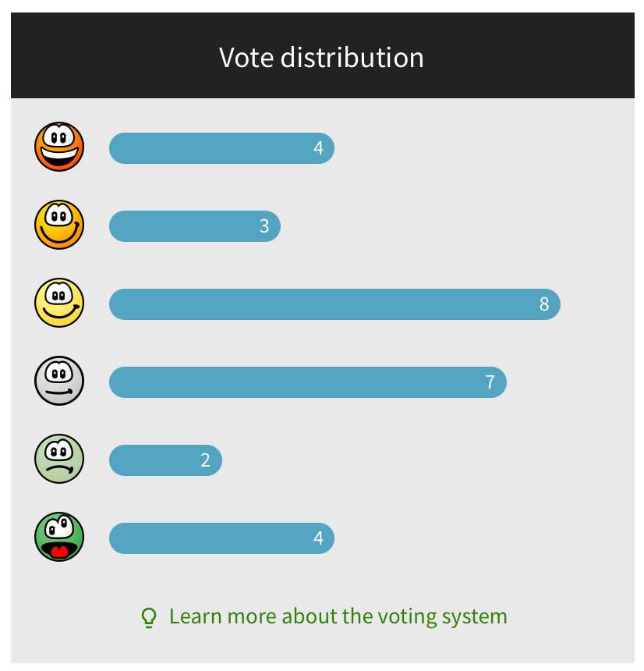Viewport: 644px width, 671px height.
Task: Open 'Learn more about the voting system'
Action: [338, 616]
